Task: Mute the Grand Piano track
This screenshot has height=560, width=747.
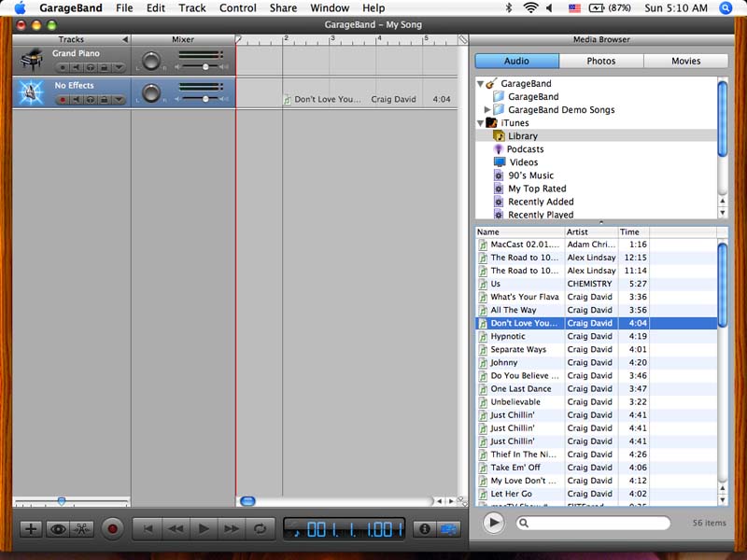Action: (77, 67)
